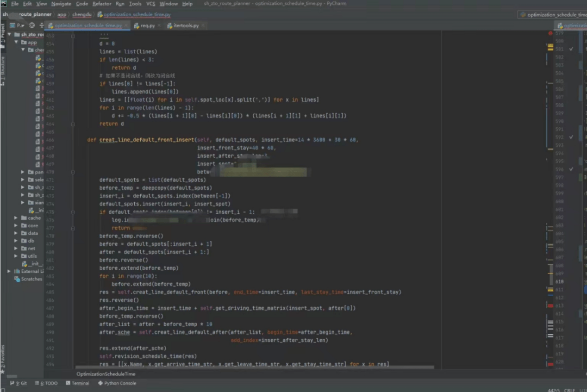Expand the db folder

pos(16,241)
